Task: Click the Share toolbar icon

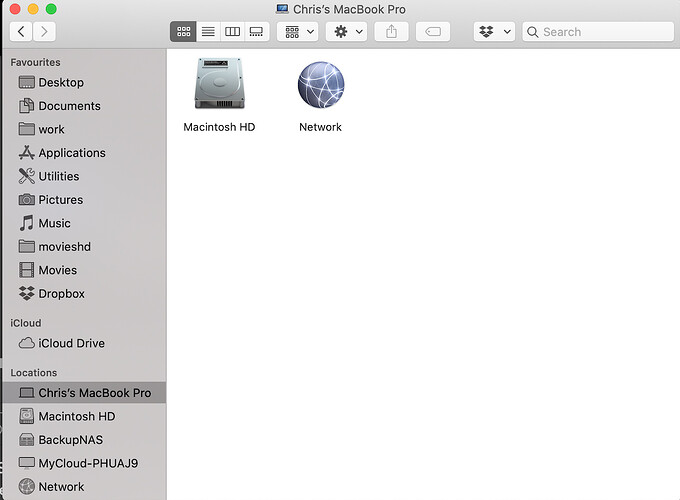Action: pyautogui.click(x=391, y=32)
